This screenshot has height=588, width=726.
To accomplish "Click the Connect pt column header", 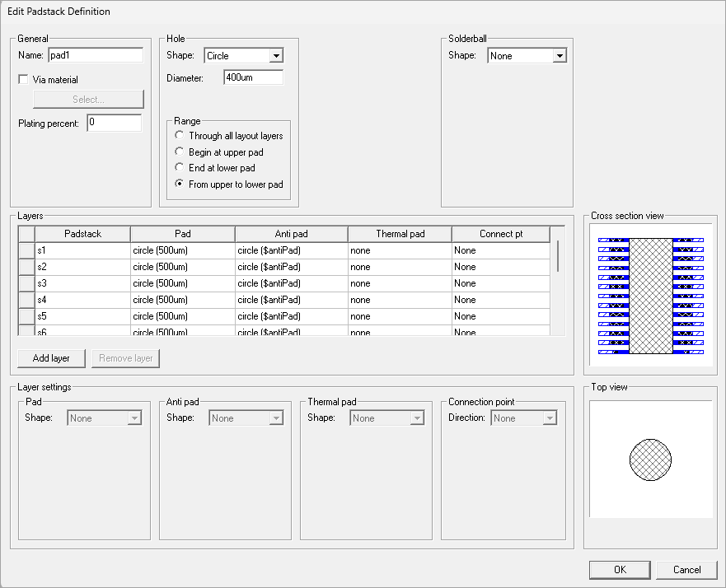I will coord(501,234).
